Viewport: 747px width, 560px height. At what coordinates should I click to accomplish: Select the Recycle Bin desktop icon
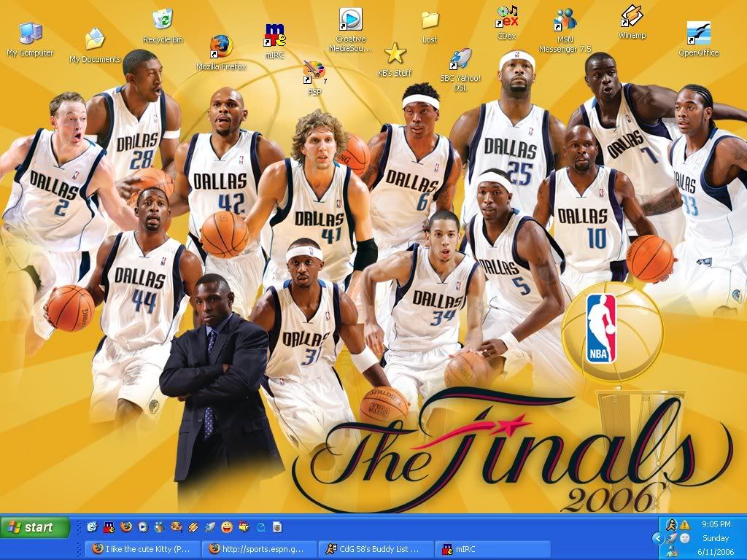[x=163, y=26]
